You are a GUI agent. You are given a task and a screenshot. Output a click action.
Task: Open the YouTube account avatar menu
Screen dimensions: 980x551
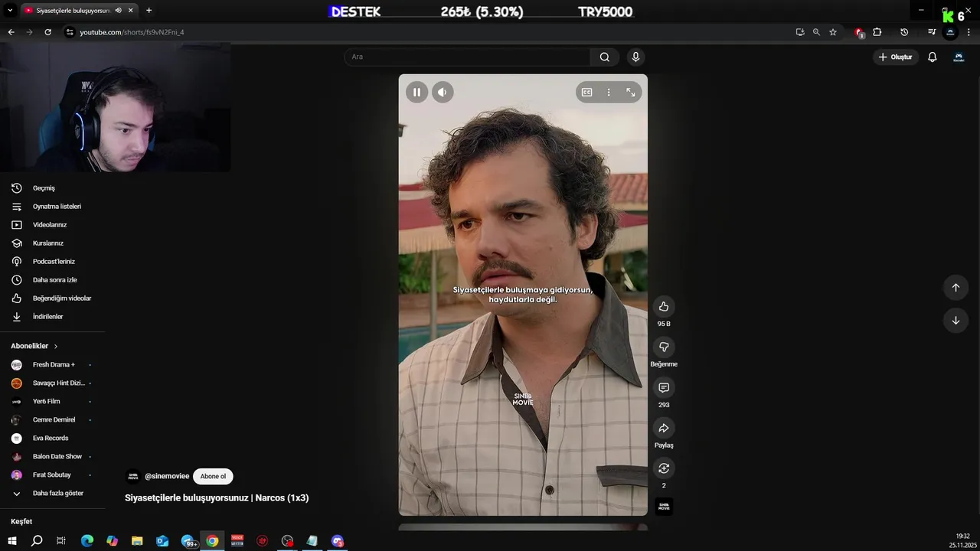[x=959, y=57]
